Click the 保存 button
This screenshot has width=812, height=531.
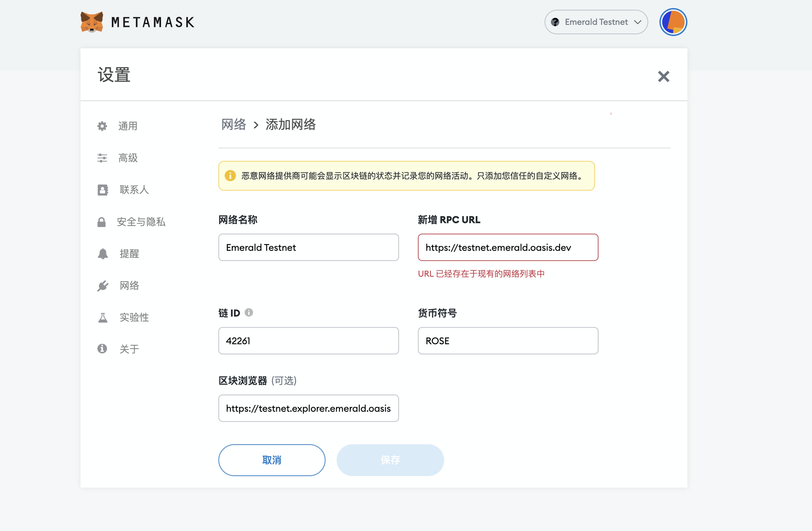pyautogui.click(x=390, y=460)
